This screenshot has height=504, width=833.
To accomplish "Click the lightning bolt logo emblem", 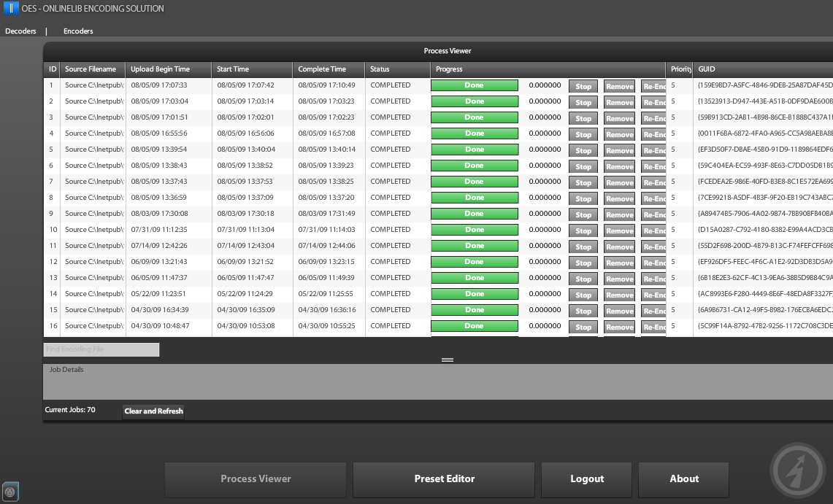I will (798, 470).
